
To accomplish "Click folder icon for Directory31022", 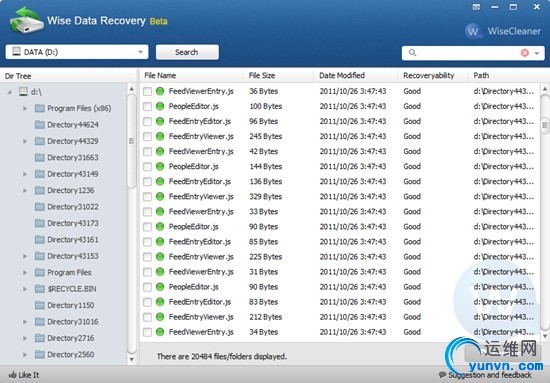I will [x=40, y=207].
